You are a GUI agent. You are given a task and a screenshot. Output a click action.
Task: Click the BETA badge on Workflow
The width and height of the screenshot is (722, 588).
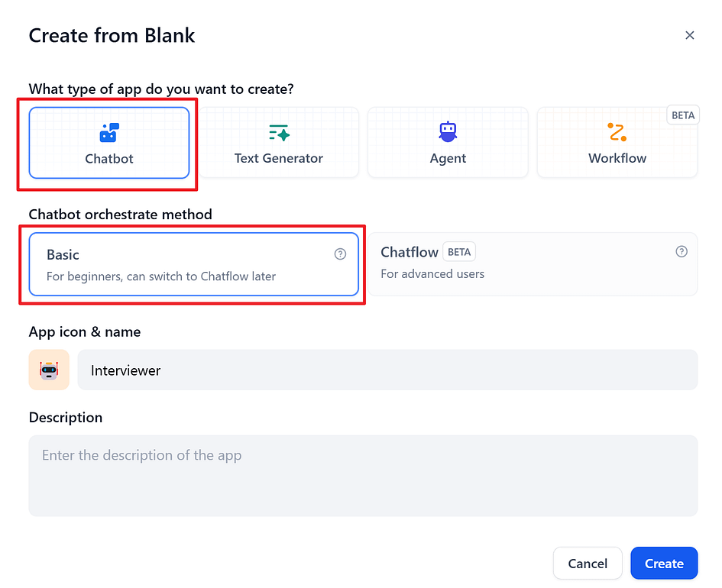[x=683, y=115]
